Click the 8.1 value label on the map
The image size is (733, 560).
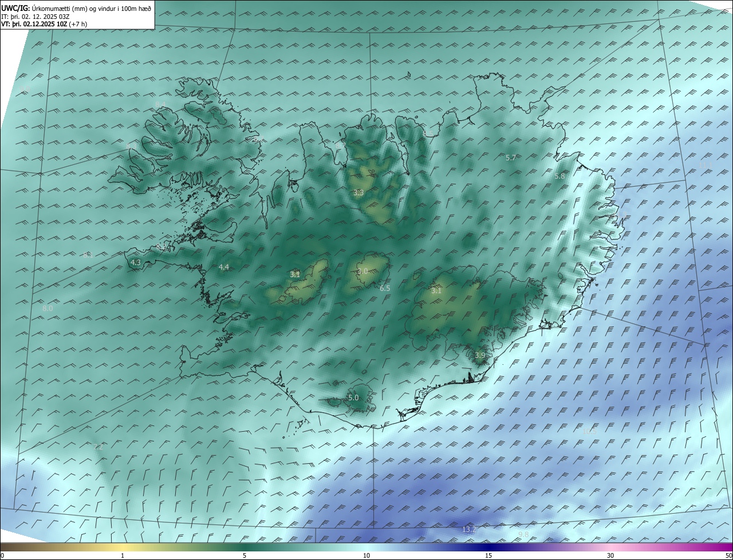(x=88, y=255)
